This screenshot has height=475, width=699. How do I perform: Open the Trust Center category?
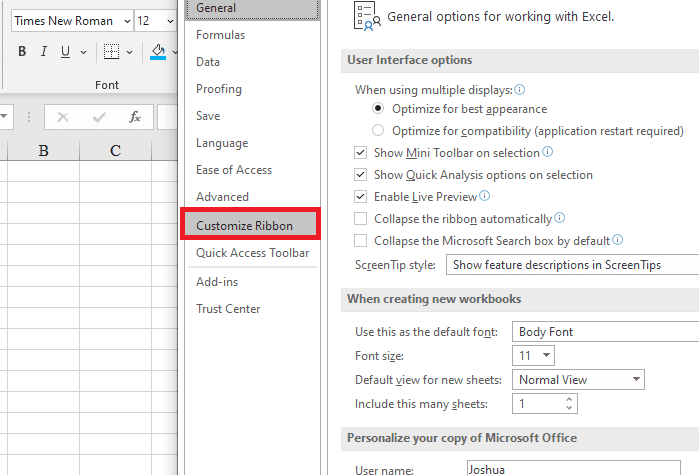[252, 309]
